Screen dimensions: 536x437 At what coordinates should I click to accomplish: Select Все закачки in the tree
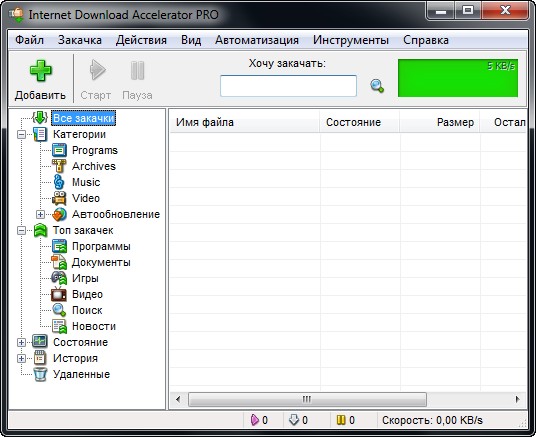(x=83, y=118)
